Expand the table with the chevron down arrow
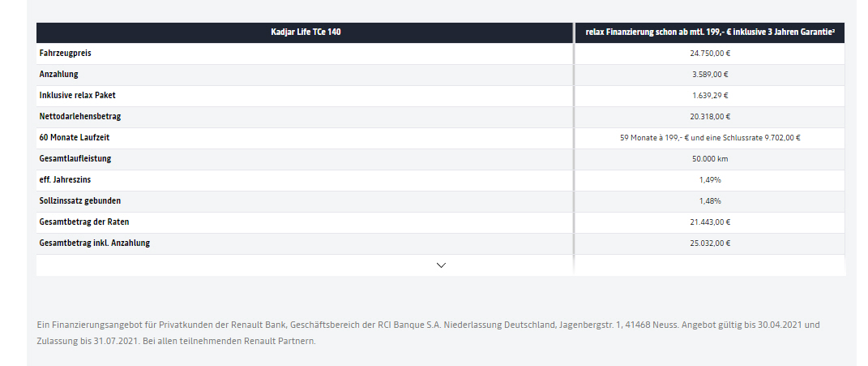The image size is (868, 366). (441, 265)
